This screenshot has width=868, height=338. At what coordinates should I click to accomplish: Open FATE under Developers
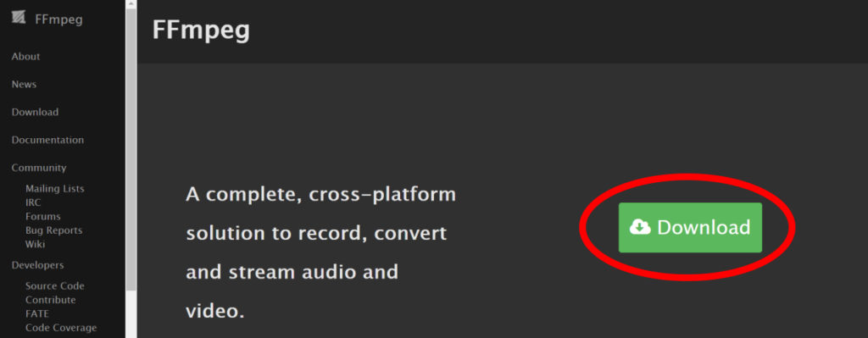[x=37, y=313]
